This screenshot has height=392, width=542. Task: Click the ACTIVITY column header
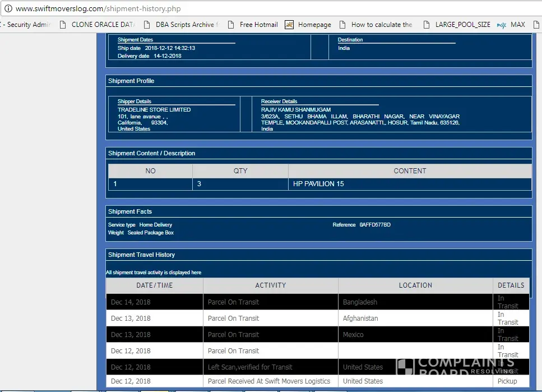click(x=271, y=285)
